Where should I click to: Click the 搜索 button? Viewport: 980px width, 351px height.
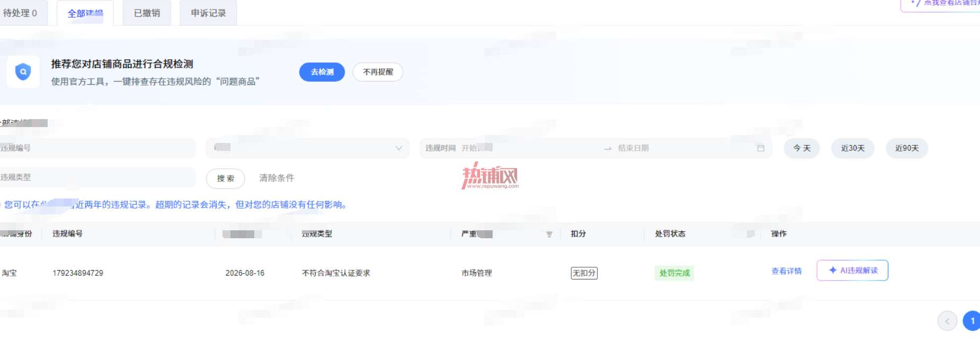pyautogui.click(x=226, y=178)
